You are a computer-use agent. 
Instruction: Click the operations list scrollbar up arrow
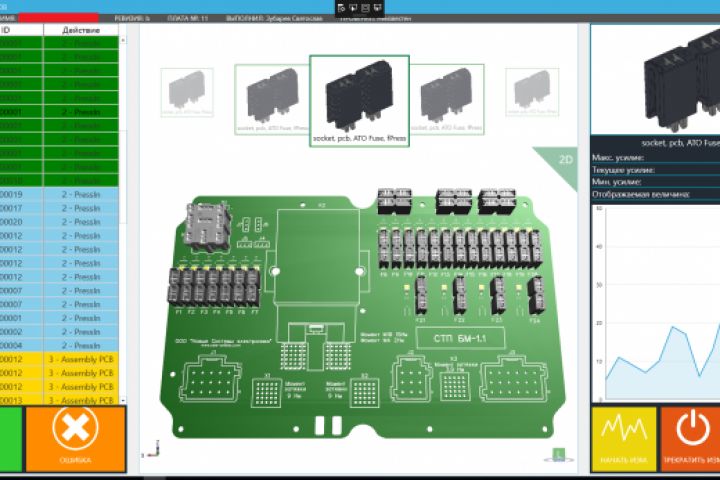point(123,40)
